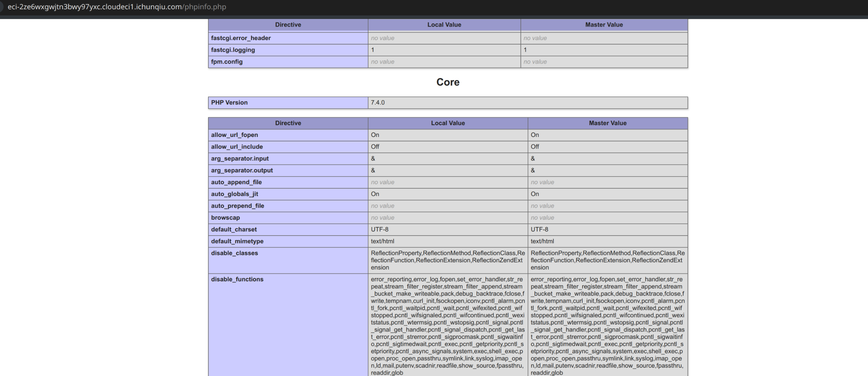Select the PHP version value '7.4.0'
This screenshot has height=376, width=868.
coord(377,103)
